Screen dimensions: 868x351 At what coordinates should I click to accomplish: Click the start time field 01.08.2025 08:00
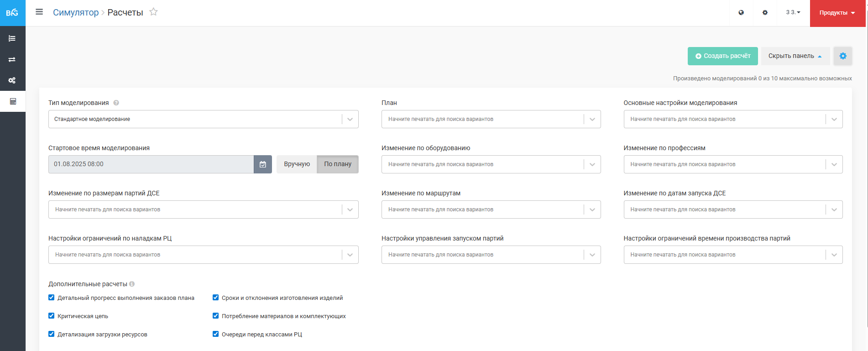(x=151, y=164)
